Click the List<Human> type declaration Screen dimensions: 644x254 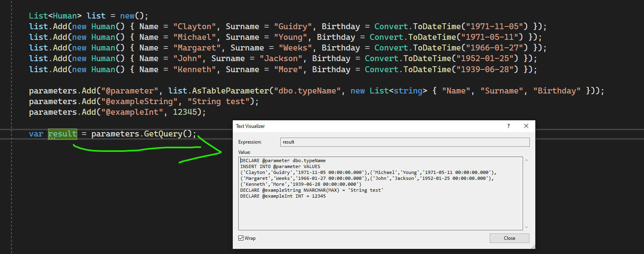pos(55,16)
